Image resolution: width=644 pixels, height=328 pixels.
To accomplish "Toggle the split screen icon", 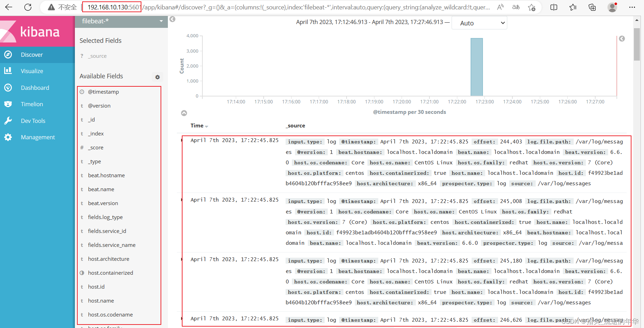I will [554, 7].
